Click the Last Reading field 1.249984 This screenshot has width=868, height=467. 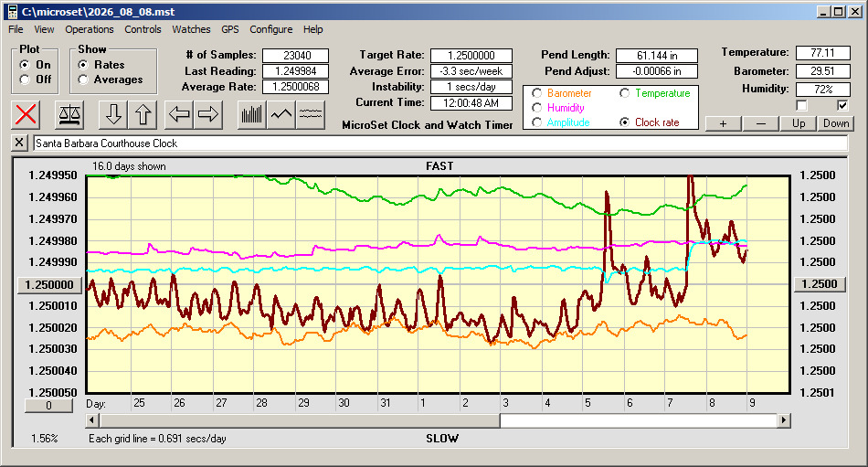point(296,71)
